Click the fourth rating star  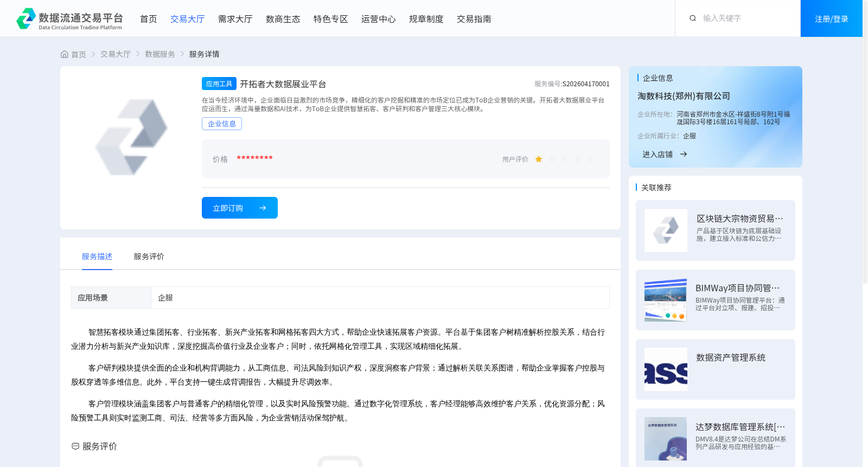pyautogui.click(x=578, y=159)
